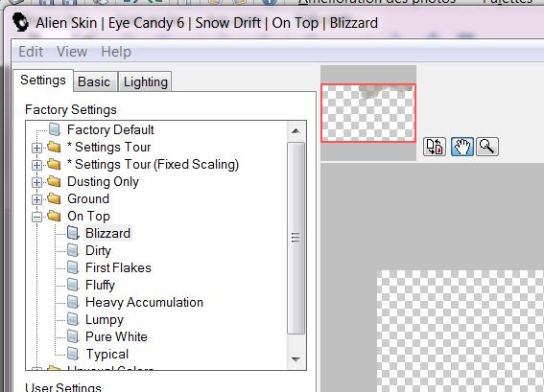This screenshot has height=392, width=544.
Task: Expand the * Settings Tour folder
Action: pos(36,148)
